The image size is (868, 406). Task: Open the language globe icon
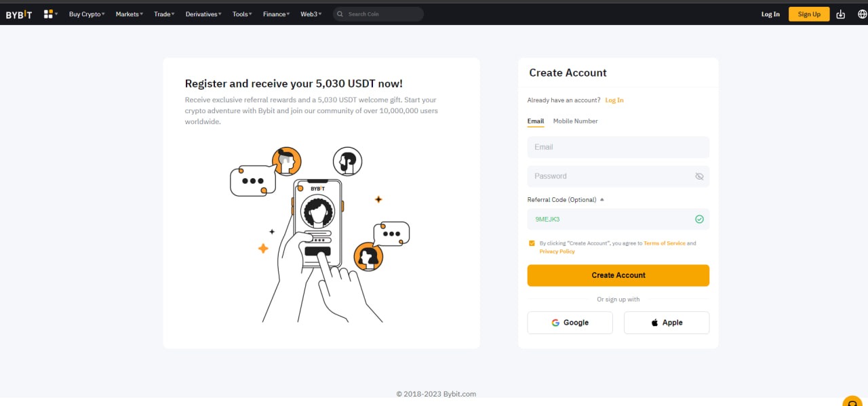862,14
